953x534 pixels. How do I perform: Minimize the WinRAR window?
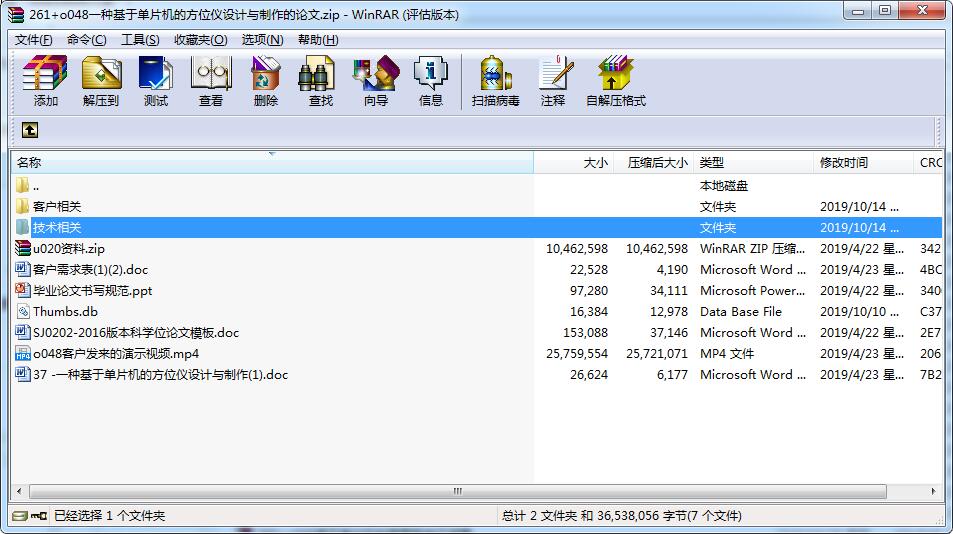pyautogui.click(x=858, y=10)
